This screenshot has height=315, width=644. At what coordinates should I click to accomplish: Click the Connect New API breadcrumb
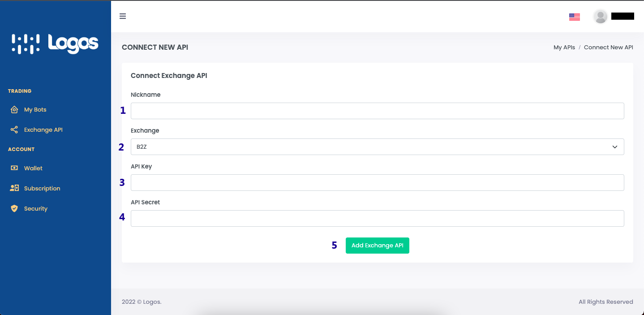coord(609,47)
